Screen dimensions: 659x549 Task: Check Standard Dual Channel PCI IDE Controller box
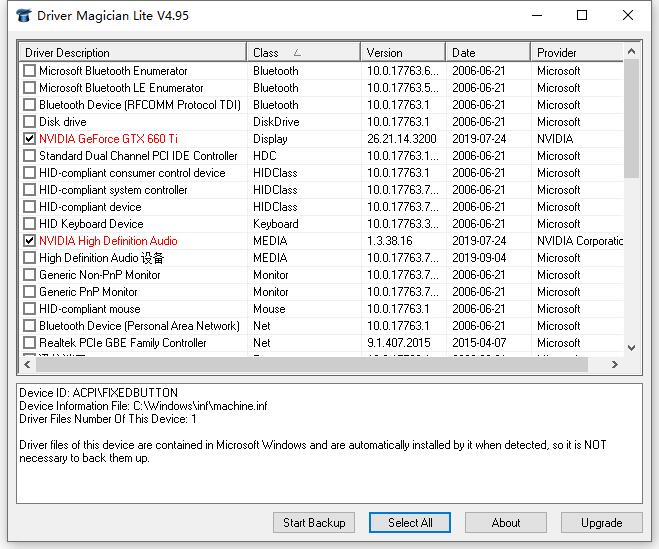(29, 156)
